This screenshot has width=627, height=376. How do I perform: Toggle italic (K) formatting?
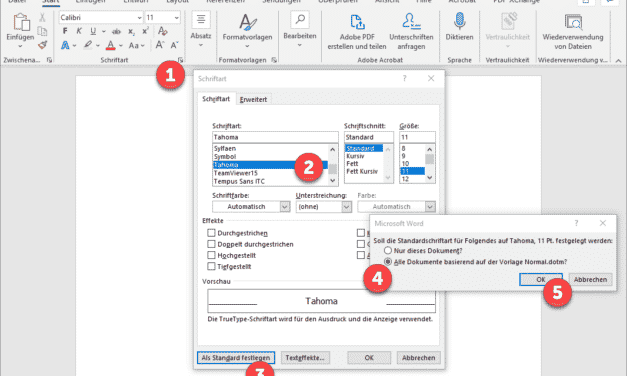coord(79,31)
